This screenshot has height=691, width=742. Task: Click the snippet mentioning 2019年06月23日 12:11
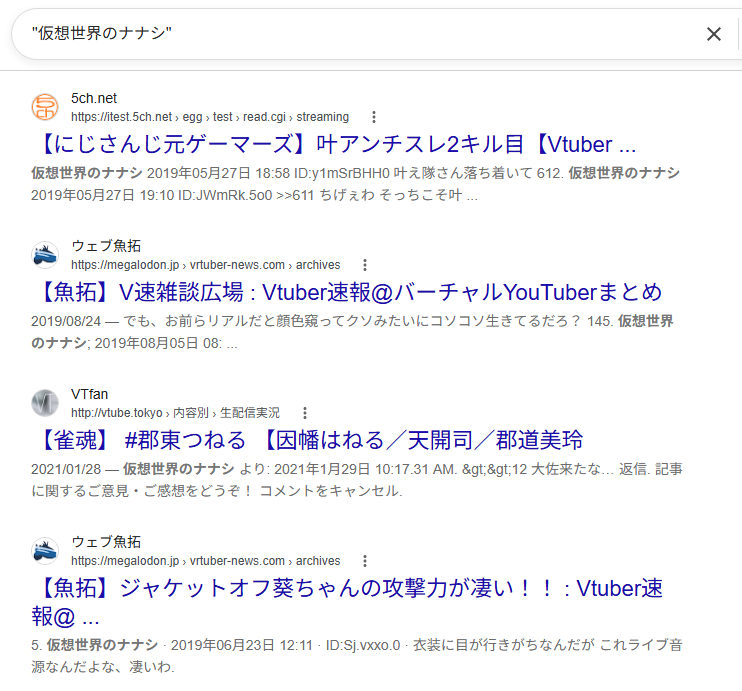click(357, 656)
